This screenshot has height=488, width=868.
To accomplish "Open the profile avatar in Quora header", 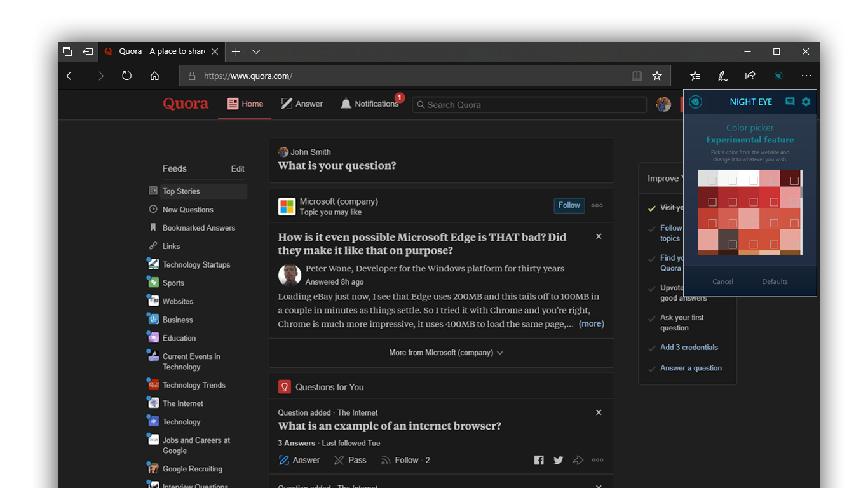I will tap(663, 104).
